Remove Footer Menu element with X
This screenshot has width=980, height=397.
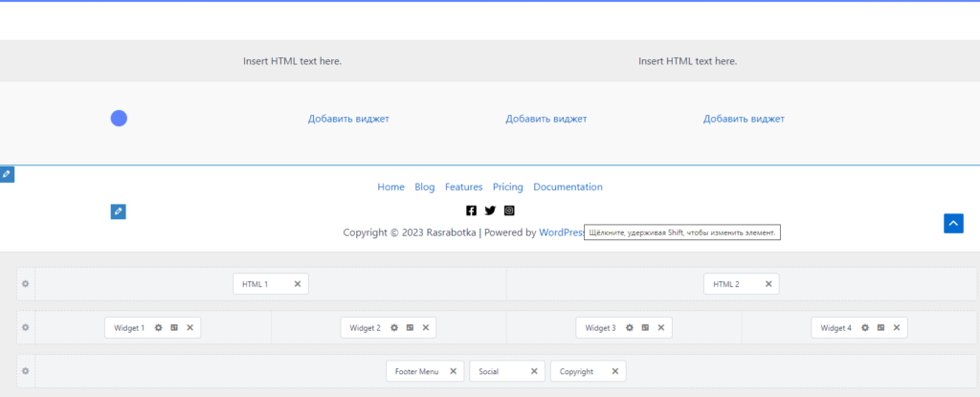[453, 371]
